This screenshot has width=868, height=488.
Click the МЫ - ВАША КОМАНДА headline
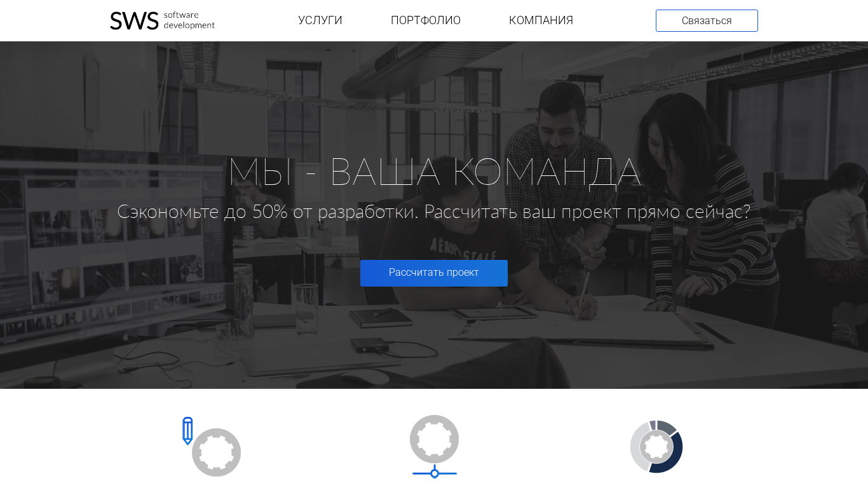click(434, 172)
